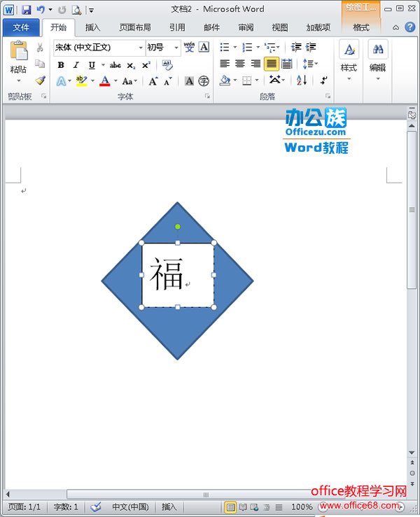Grow font size with large A
Image resolution: width=420 pixels, height=517 pixels.
[153, 81]
